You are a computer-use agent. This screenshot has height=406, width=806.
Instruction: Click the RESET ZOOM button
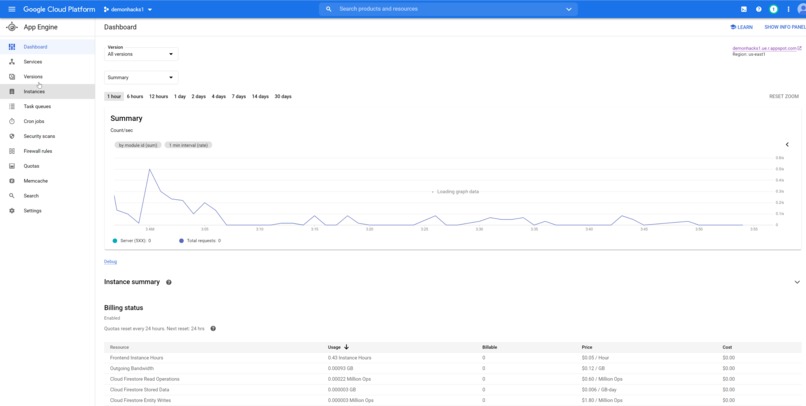click(x=783, y=96)
